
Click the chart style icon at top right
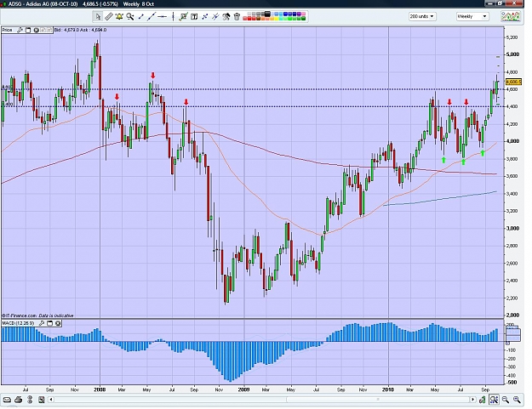[x=511, y=16]
